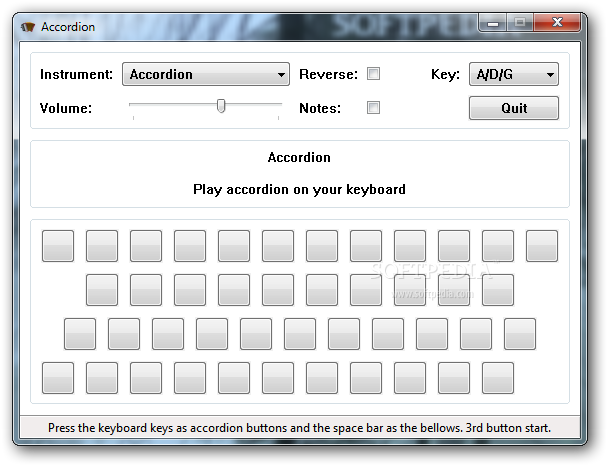
Task: Play the leftmost key in the second button row
Action: (x=102, y=290)
